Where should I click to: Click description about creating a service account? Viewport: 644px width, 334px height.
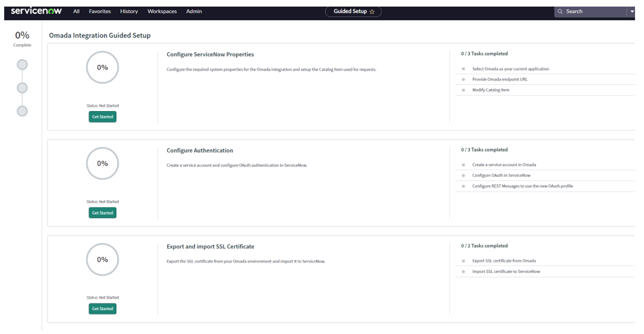[x=237, y=165]
